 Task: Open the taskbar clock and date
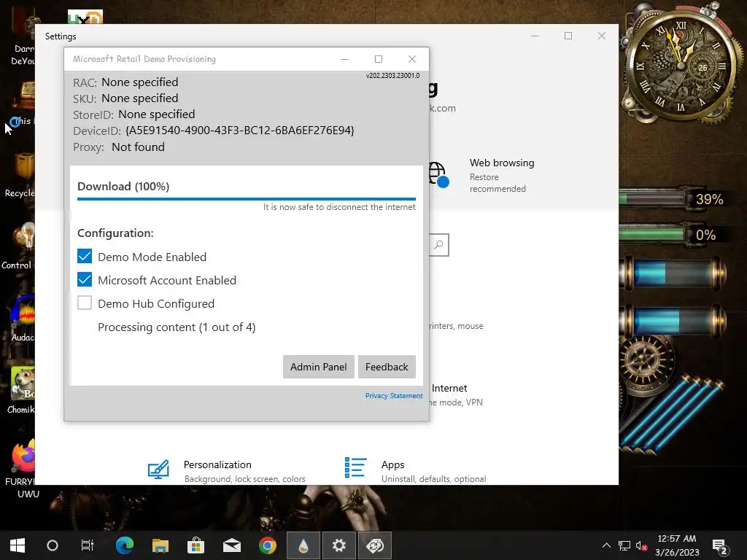tap(677, 545)
